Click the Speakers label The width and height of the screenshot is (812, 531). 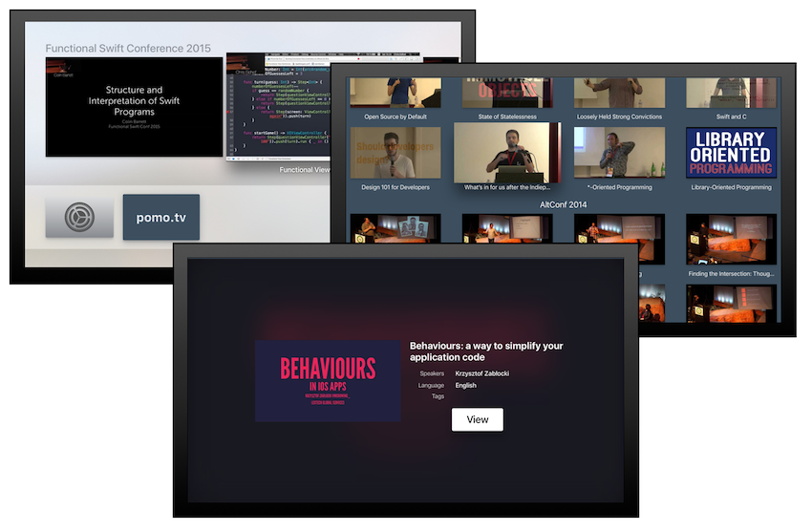[432, 373]
